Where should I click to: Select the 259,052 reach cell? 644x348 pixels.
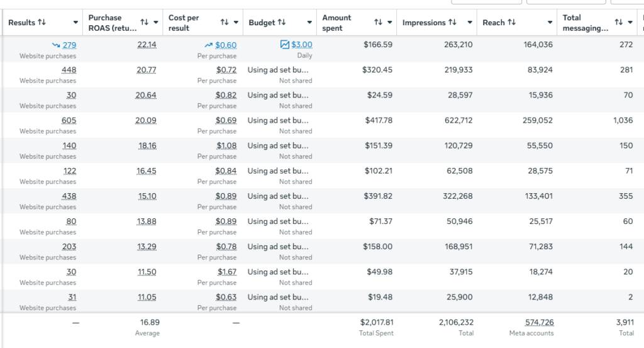pyautogui.click(x=538, y=120)
